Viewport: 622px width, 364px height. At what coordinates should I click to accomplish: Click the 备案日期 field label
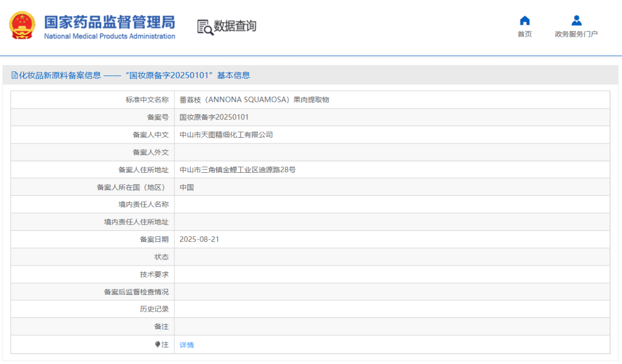(x=154, y=240)
